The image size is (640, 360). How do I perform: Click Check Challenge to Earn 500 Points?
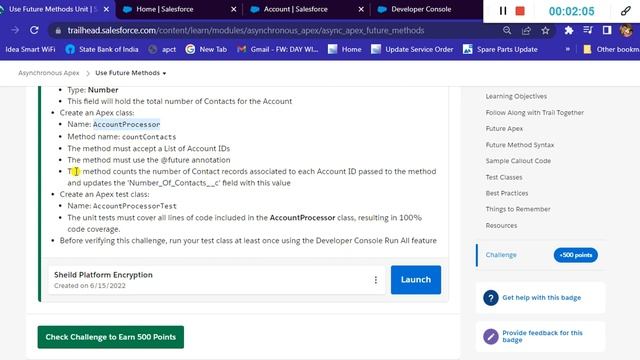(111, 337)
